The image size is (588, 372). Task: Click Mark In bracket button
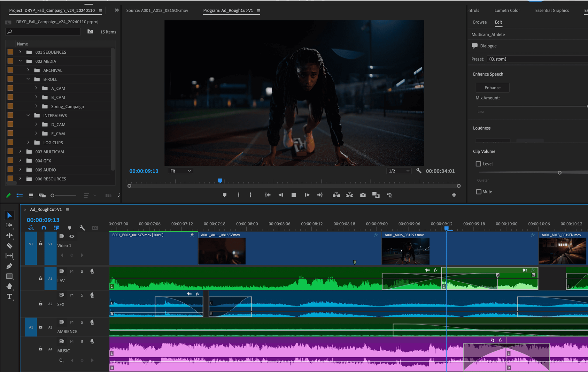239,195
